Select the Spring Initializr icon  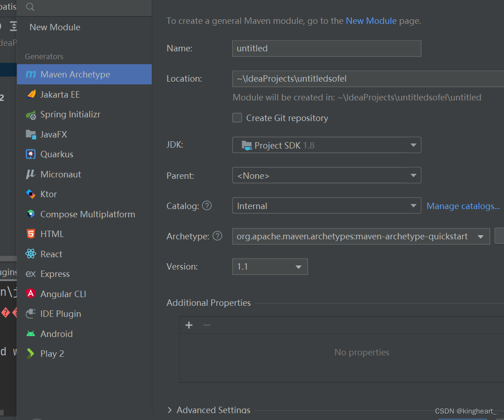[x=31, y=115]
